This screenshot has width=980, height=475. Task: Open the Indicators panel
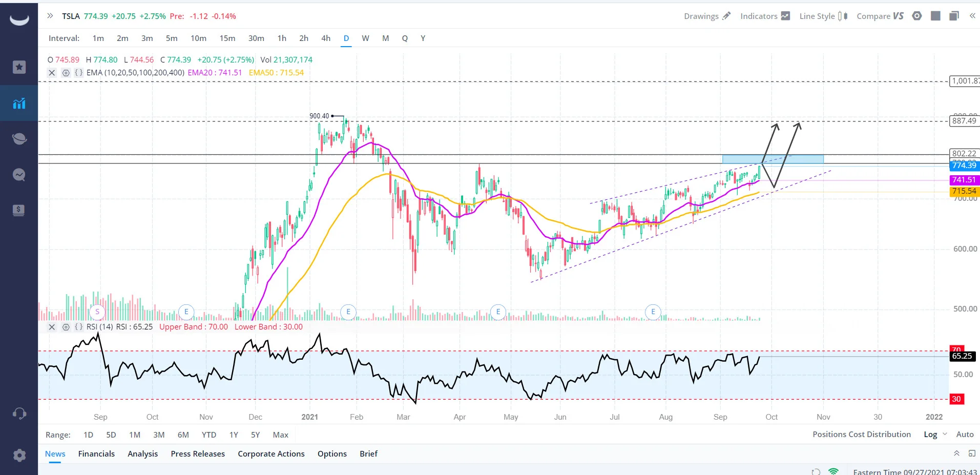pos(765,16)
